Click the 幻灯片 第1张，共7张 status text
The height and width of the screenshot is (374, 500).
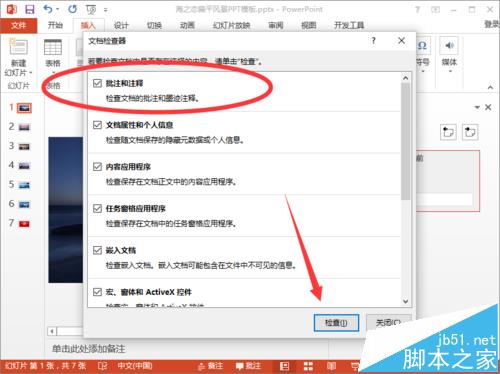(x=46, y=366)
